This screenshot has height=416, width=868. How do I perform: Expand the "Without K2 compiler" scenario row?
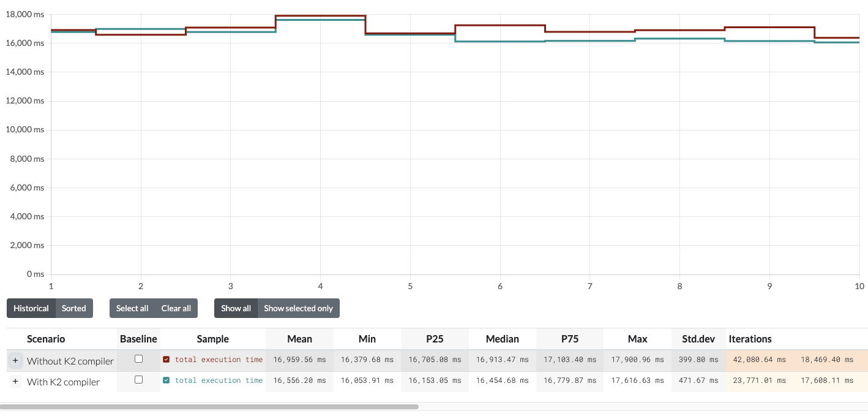15,361
